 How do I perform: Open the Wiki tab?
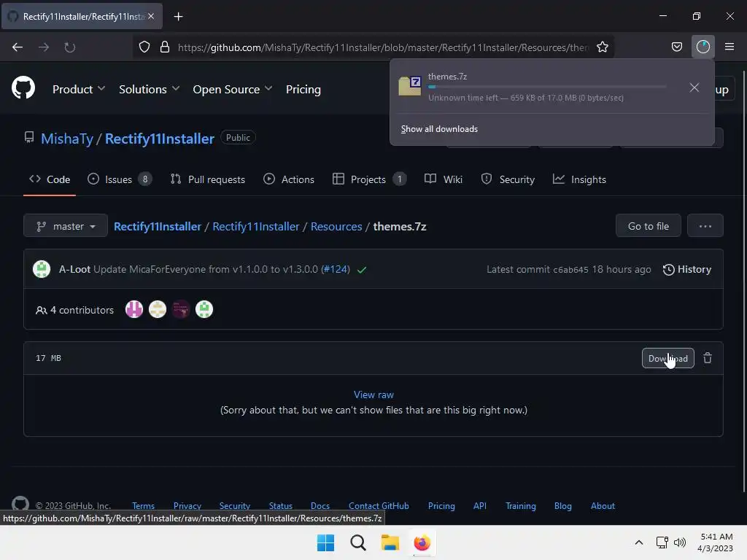443,179
